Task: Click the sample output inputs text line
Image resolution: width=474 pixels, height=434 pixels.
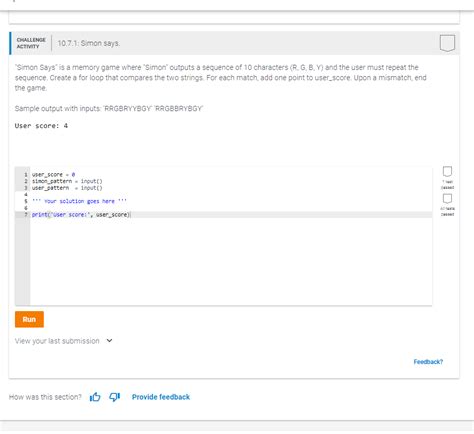Action: 109,109
